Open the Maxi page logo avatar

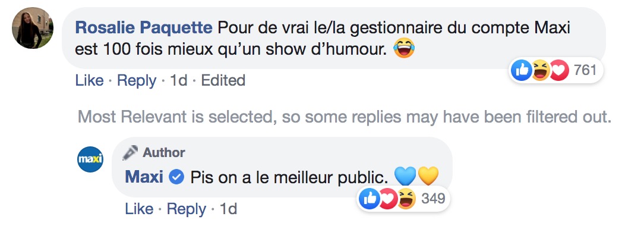[x=90, y=159]
